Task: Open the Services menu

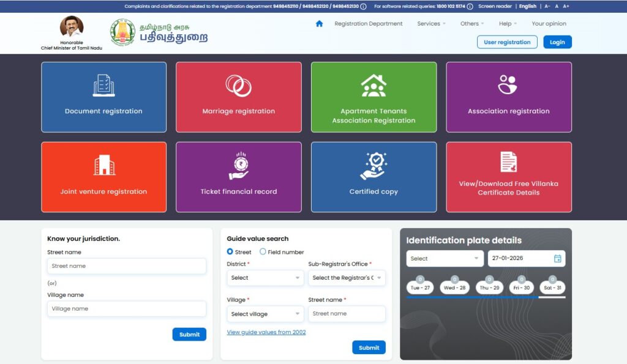Action: click(x=430, y=23)
